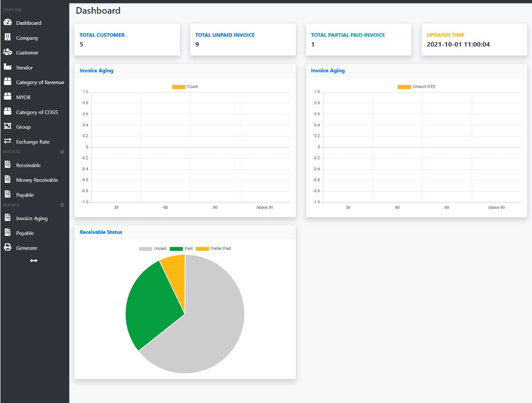Collapse the Reports section gear icon
The width and height of the screenshot is (532, 403).
pyautogui.click(x=62, y=205)
